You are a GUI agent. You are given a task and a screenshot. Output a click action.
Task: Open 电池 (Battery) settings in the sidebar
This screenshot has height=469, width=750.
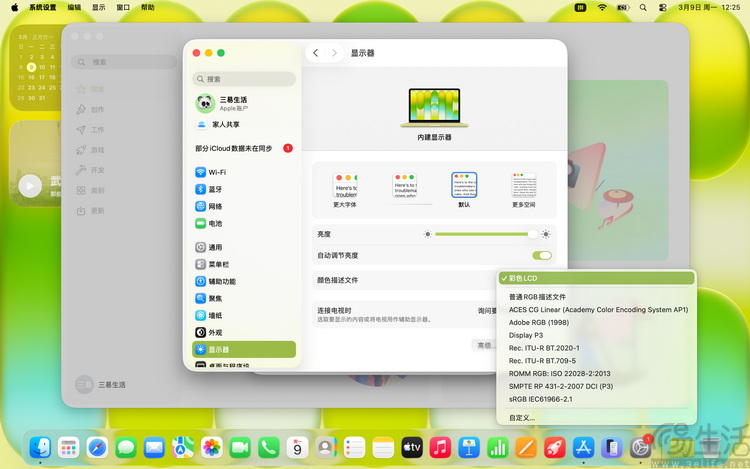click(244, 223)
